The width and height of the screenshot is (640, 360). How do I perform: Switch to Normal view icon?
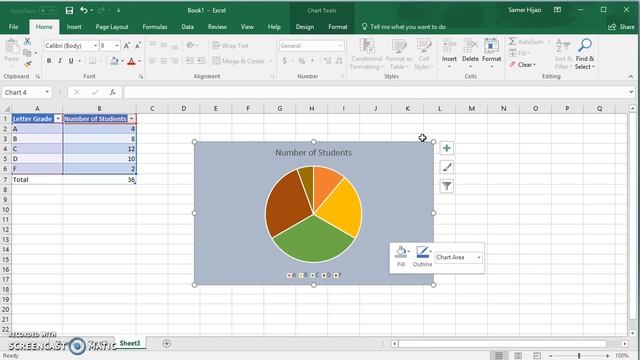tap(498, 356)
